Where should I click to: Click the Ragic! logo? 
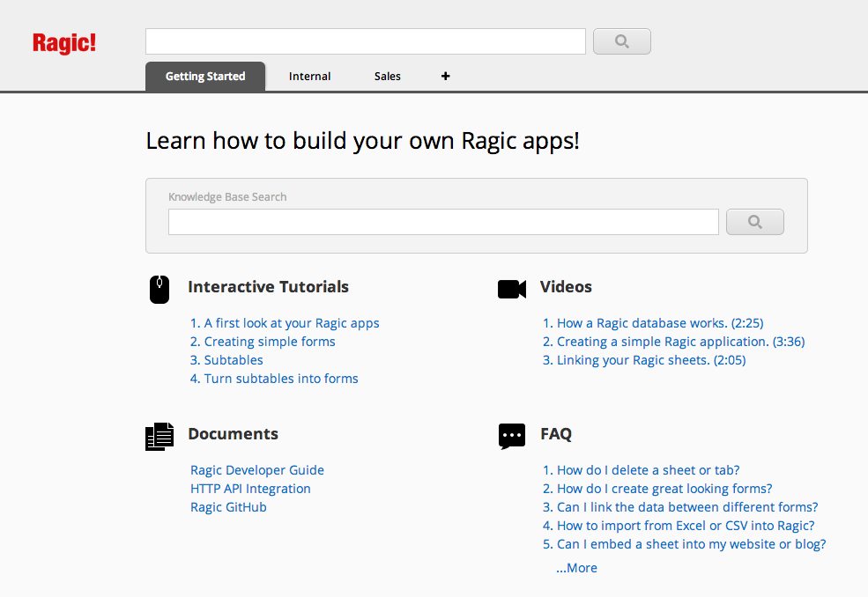click(64, 42)
